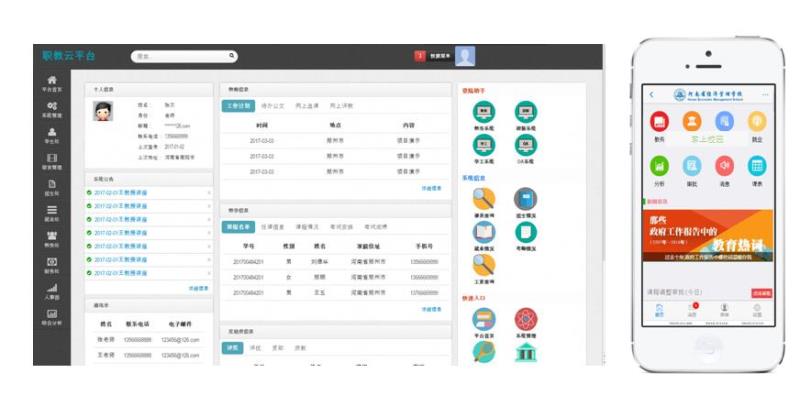The height and width of the screenshot is (395, 800).
Task: Open the red atom icon under quick entry
Action: point(526,319)
